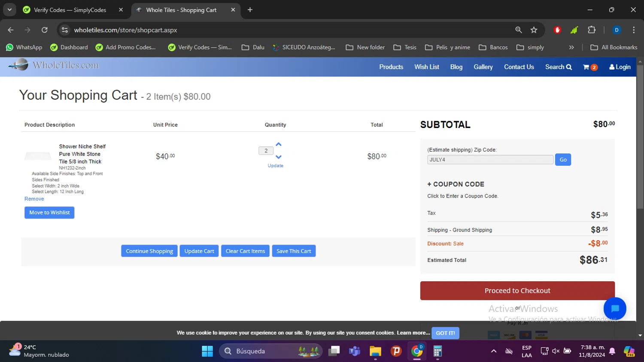The image size is (644, 362).
Task: Open the Blog menu item
Action: click(456, 67)
